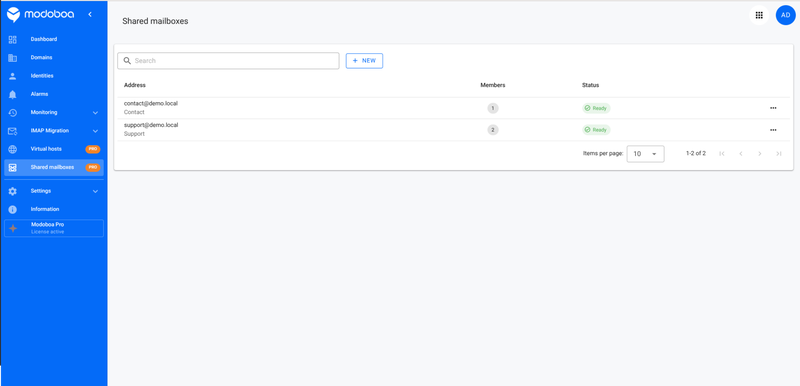Open actions menu for support@demo.local
Viewport: 800px width, 386px height.
click(x=773, y=130)
